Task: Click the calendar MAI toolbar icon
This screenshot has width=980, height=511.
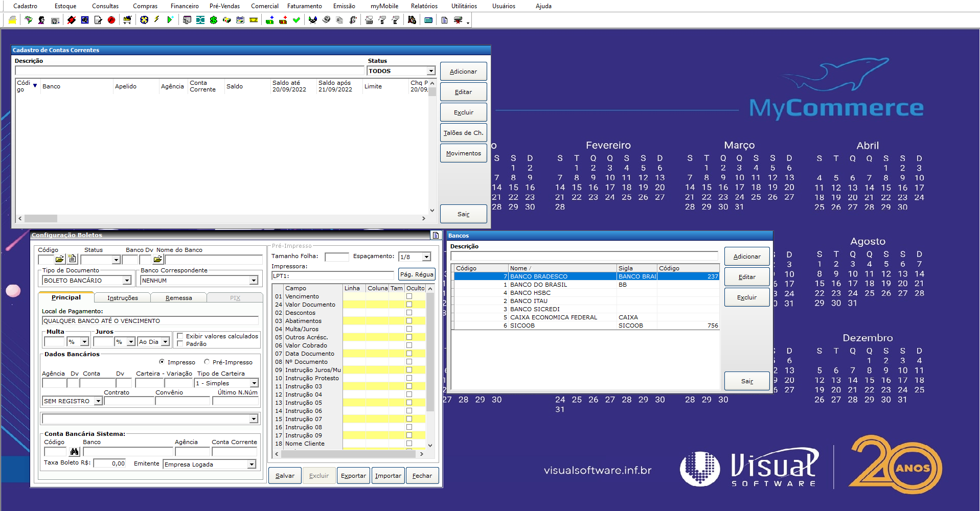Action: [x=240, y=20]
